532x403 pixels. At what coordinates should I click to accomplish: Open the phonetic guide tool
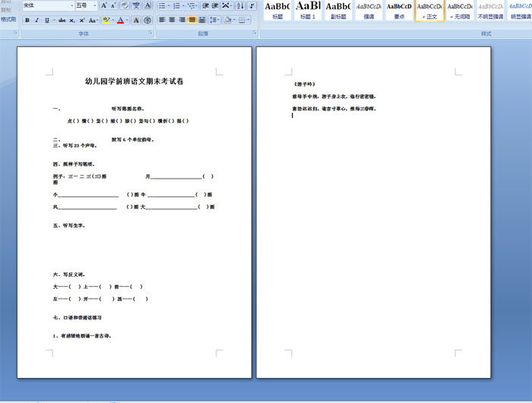tap(136, 5)
